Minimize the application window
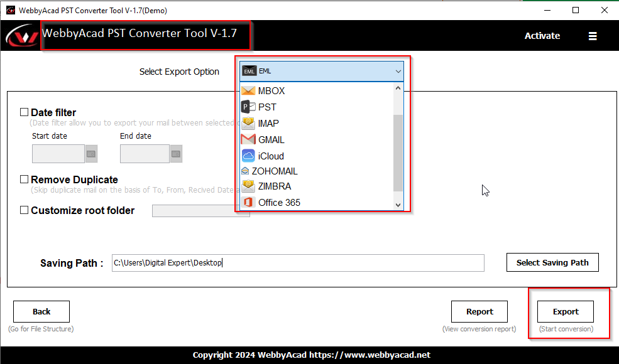619x364 pixels. point(547,10)
